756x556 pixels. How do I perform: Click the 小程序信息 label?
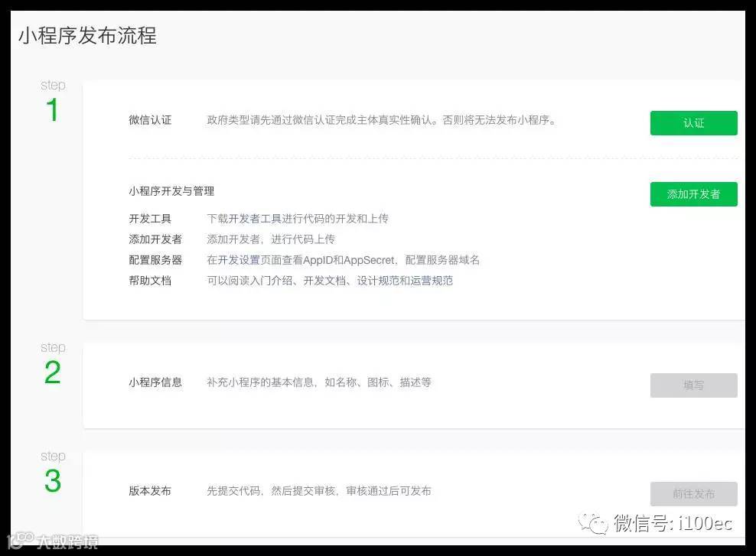155,382
